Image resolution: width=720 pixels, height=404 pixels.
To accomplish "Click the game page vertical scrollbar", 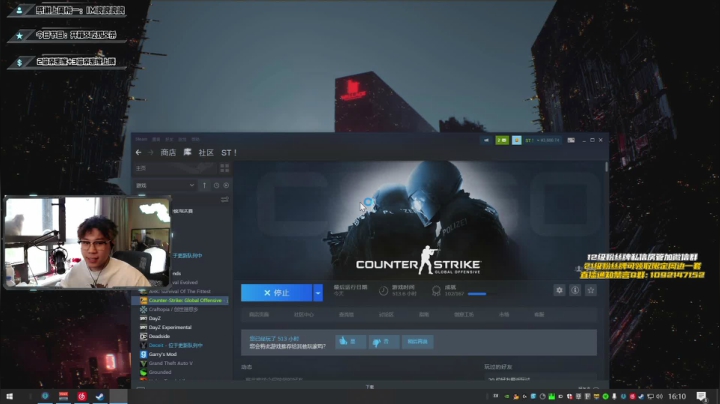I will (607, 167).
